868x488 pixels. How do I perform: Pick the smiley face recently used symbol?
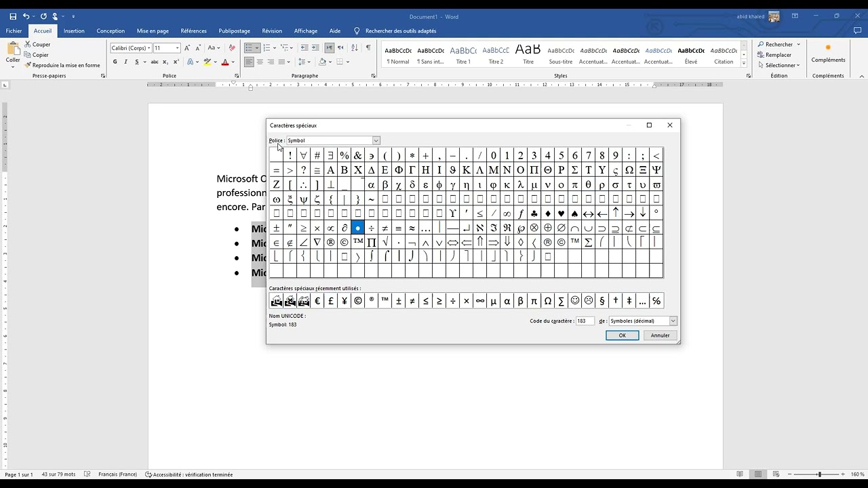[x=575, y=301]
